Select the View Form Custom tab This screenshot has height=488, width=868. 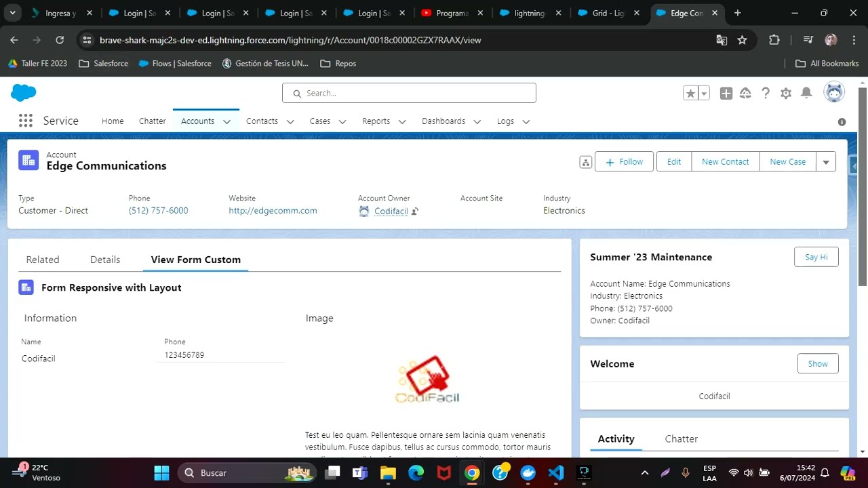(x=196, y=260)
